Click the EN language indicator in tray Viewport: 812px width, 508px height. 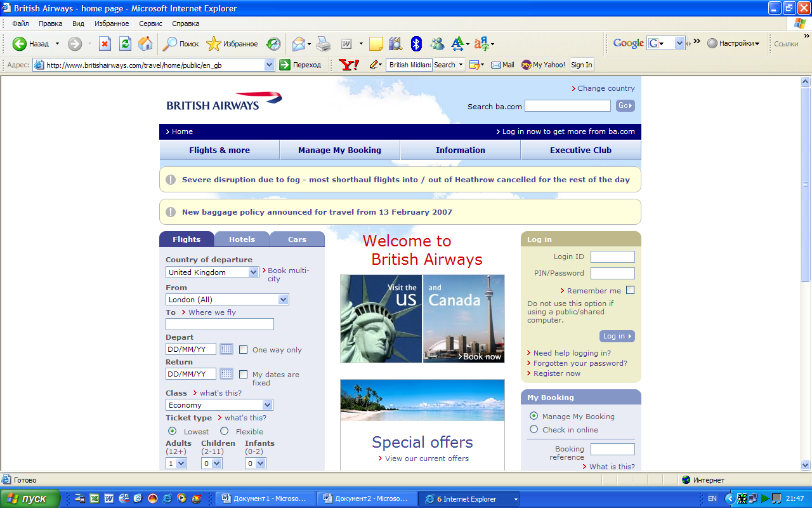(x=712, y=498)
